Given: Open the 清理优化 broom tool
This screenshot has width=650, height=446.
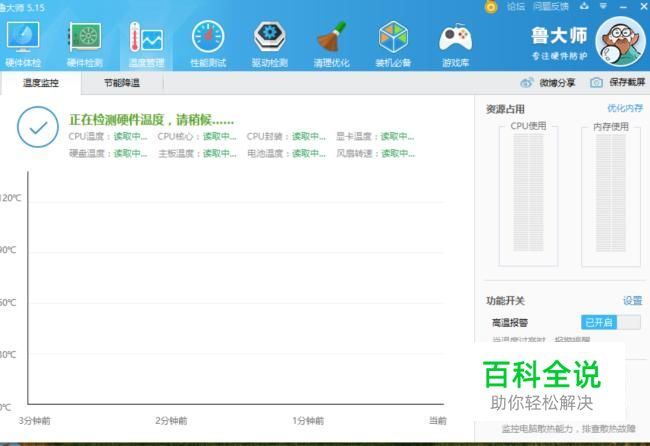Looking at the screenshot, I should point(332,44).
